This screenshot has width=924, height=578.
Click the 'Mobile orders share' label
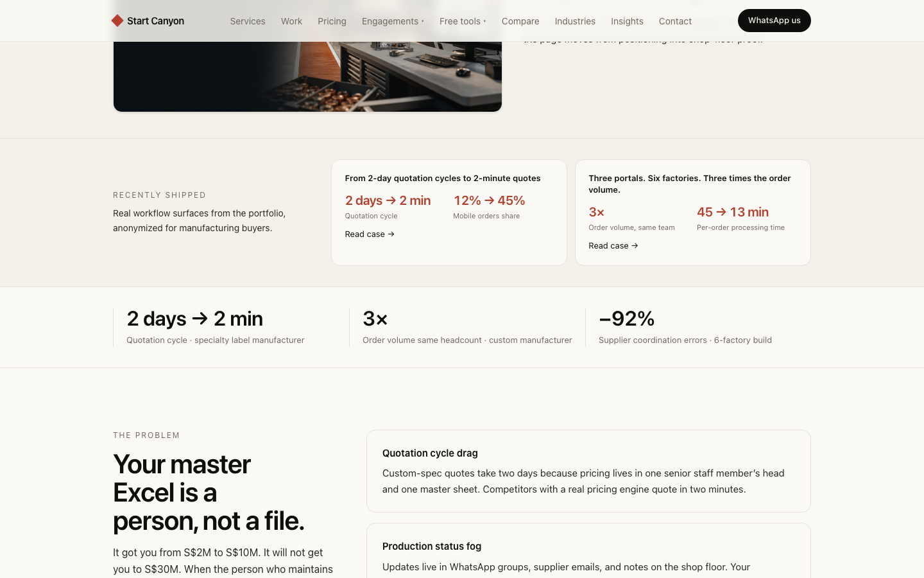[x=486, y=216]
